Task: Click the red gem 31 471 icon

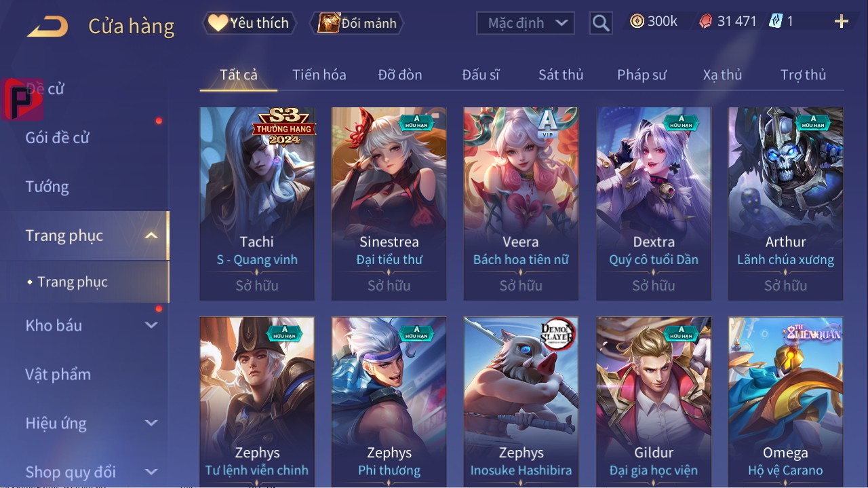Action: pyautogui.click(x=705, y=22)
